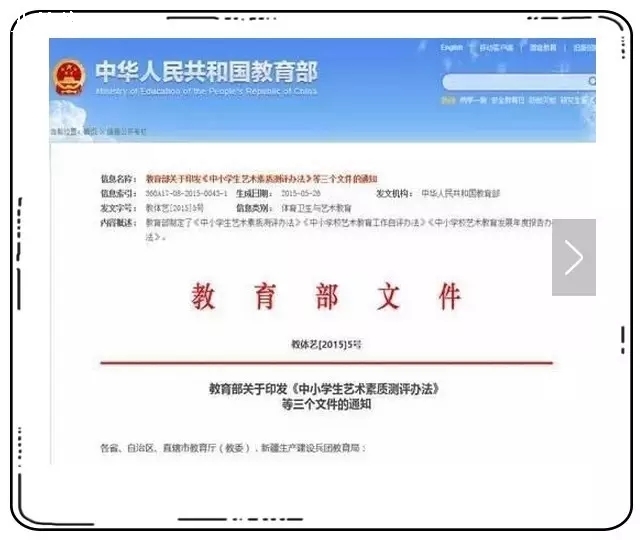Click the bold notice title 教育部关于印发《中小学生艺术素质测评办法》

point(324,389)
